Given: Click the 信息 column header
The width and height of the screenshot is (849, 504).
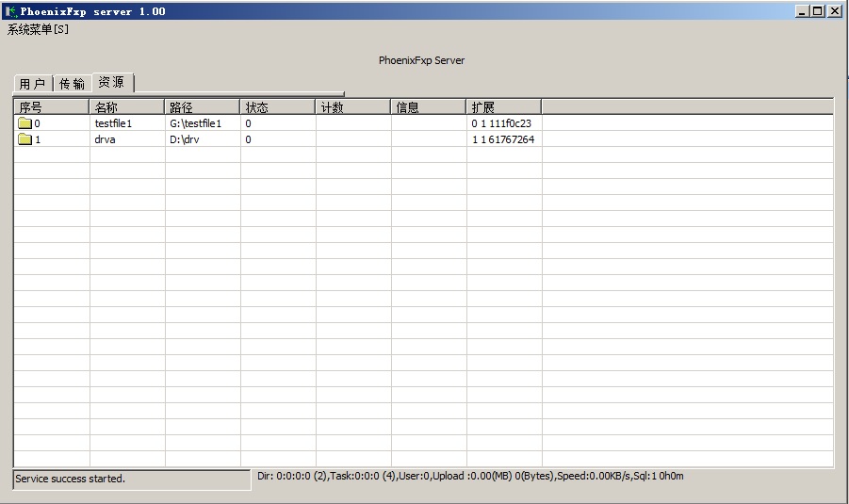Looking at the screenshot, I should click(x=428, y=107).
